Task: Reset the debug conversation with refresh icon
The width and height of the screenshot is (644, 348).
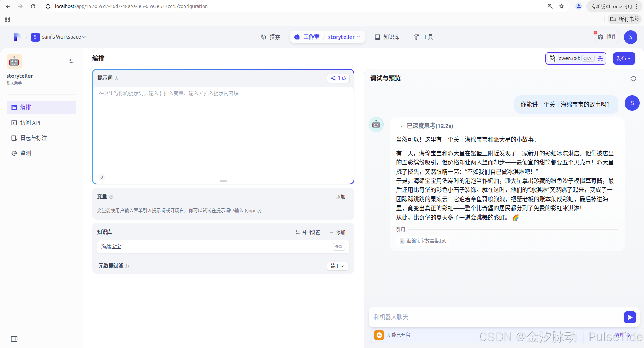Action: pyautogui.click(x=633, y=78)
